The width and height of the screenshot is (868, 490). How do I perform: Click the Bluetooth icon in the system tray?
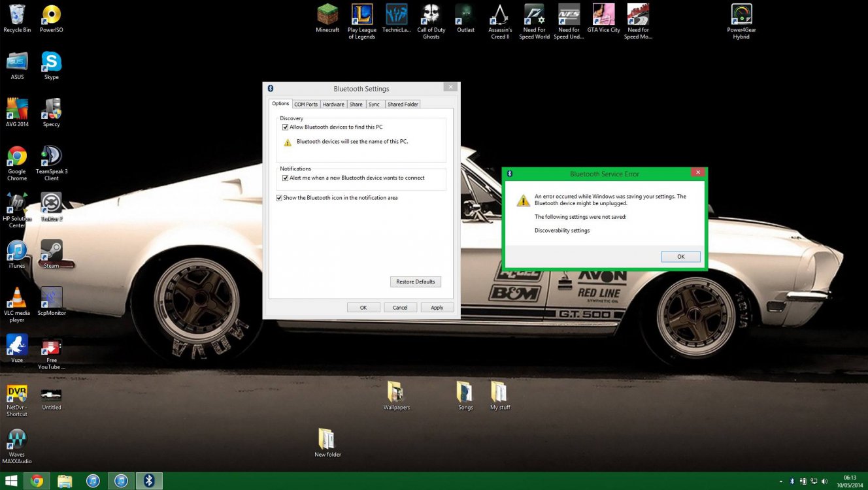coord(792,481)
